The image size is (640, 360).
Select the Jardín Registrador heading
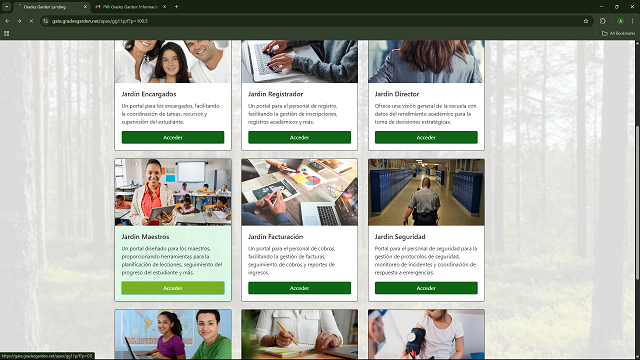pos(276,94)
